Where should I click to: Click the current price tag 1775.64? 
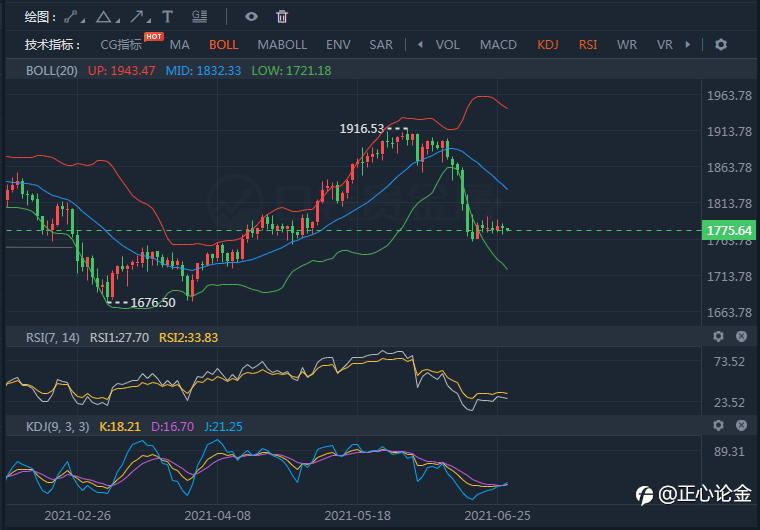[729, 230]
